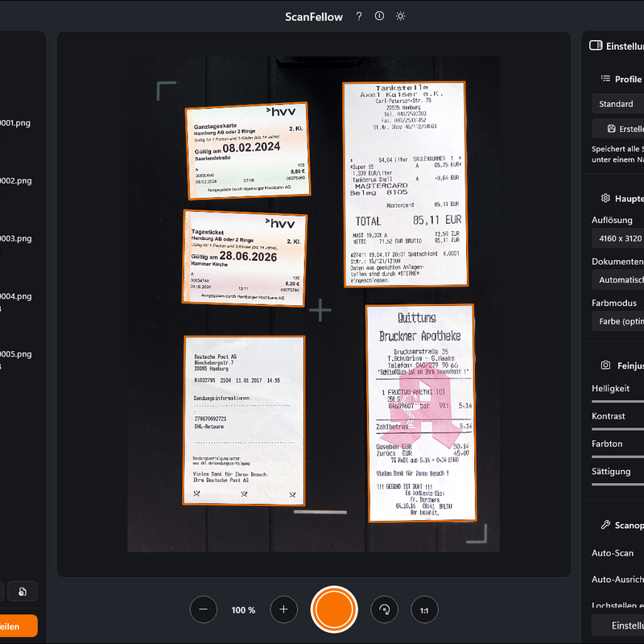Toggle the sun theme icon

tap(400, 16)
